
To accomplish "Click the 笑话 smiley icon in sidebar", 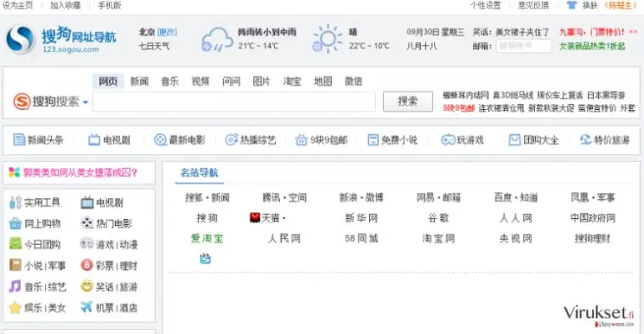I will (86, 286).
